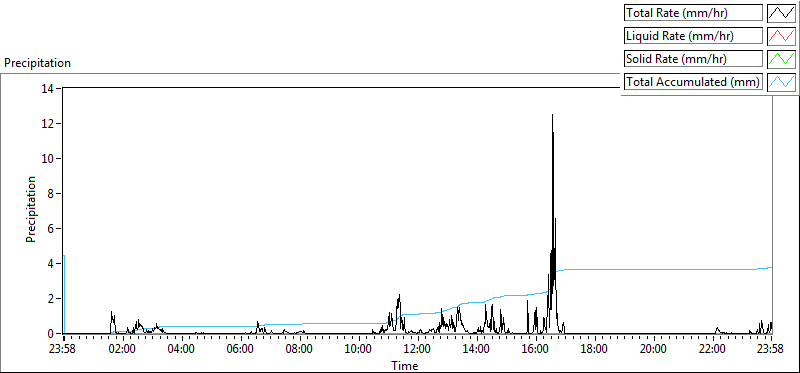Click the vertical Precipitation axis label
This screenshot has width=800, height=373.
(31, 209)
